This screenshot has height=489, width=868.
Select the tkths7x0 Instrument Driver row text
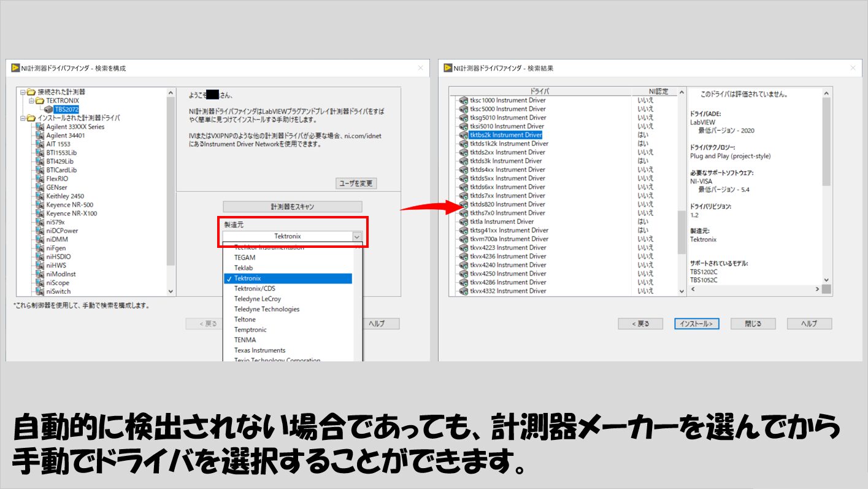click(507, 213)
